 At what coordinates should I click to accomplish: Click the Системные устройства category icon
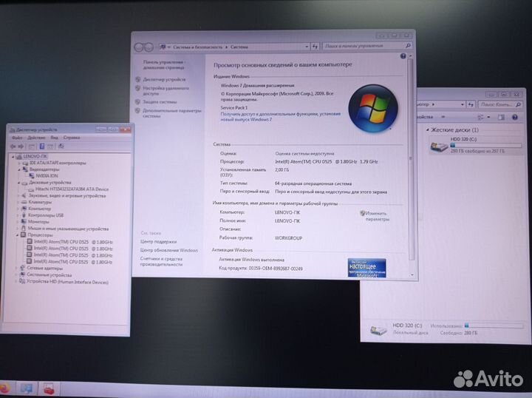pyautogui.click(x=22, y=274)
